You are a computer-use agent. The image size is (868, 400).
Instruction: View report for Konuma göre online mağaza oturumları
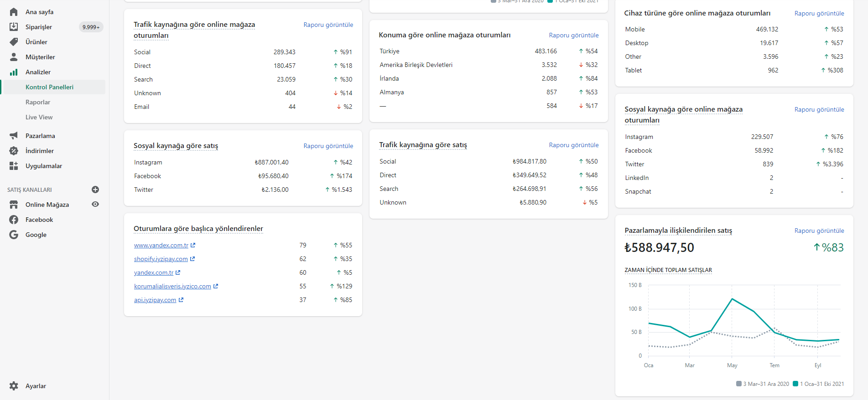pyautogui.click(x=574, y=35)
